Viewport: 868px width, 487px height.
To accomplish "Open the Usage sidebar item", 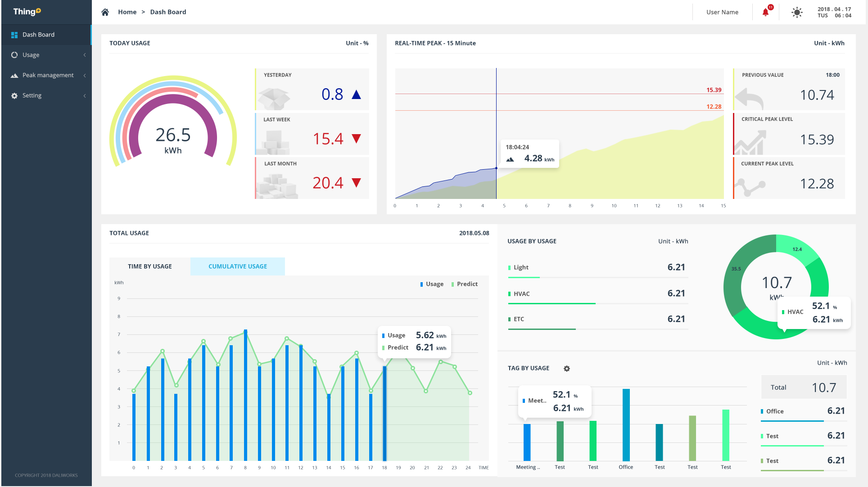I will tap(46, 55).
